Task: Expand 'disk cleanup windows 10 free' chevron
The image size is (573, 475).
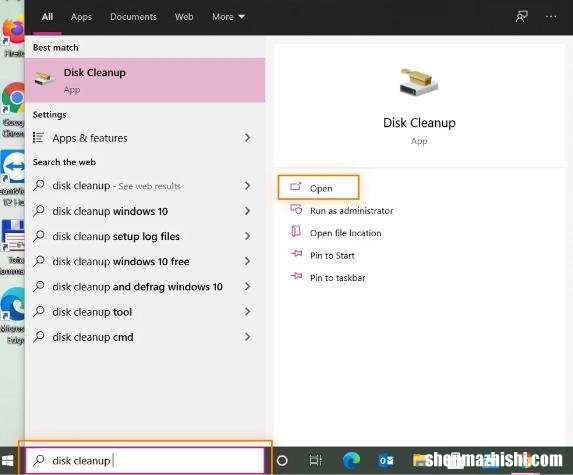Action: click(x=248, y=261)
